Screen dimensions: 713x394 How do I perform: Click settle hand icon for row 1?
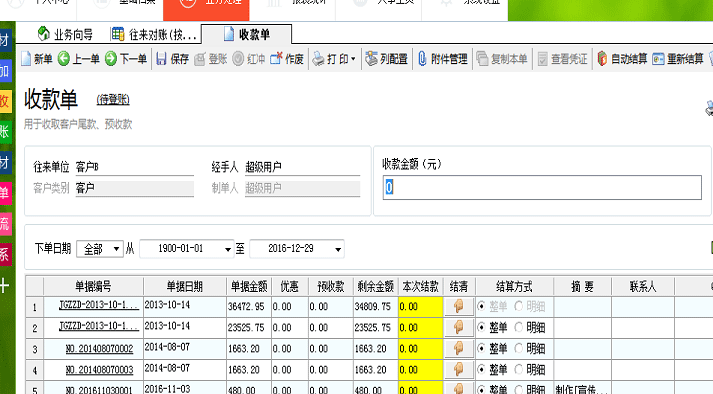pyautogui.click(x=459, y=306)
